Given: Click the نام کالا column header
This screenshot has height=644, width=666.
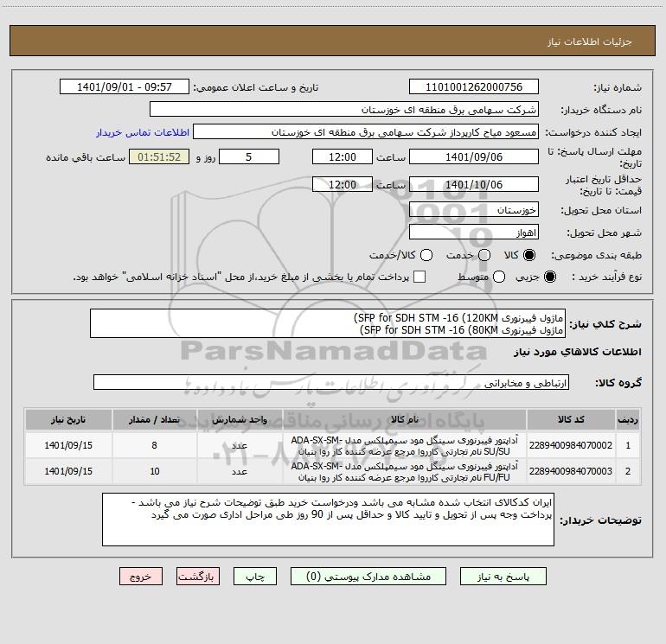Looking at the screenshot, I should point(405,420).
